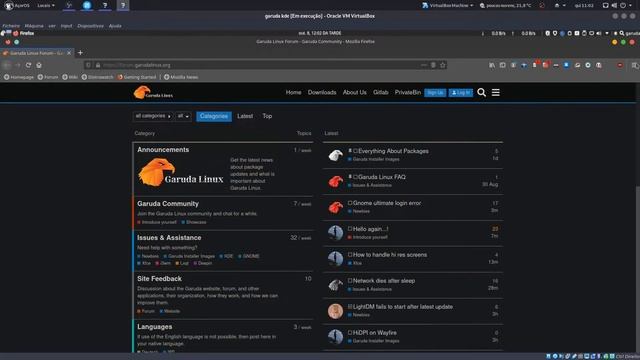Switch to the Top tab
The height and width of the screenshot is (360, 640).
coord(267,116)
